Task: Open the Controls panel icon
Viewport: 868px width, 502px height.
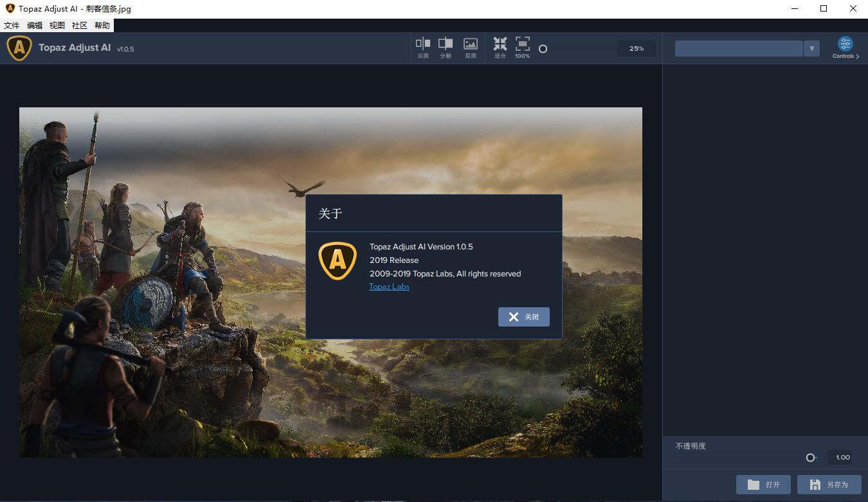Action: point(845,48)
